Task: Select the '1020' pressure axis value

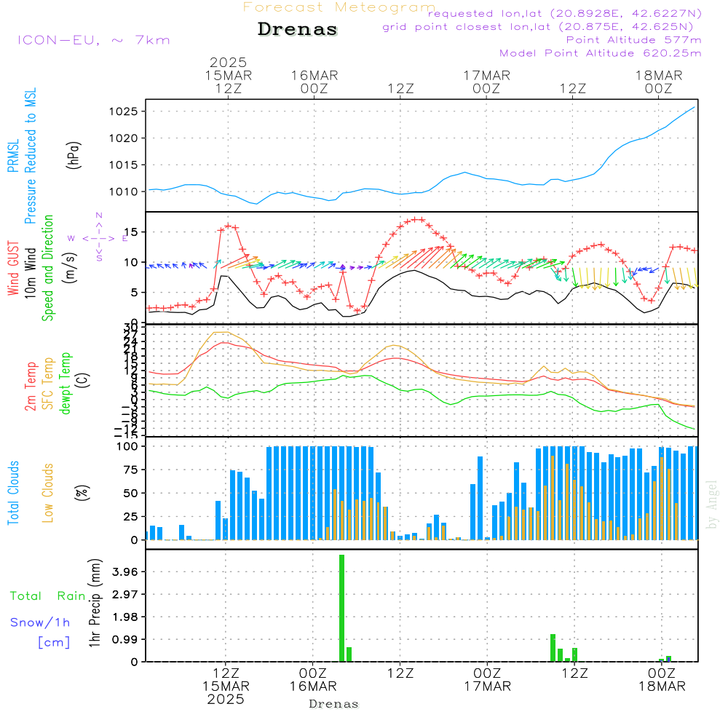Action: 123,138
